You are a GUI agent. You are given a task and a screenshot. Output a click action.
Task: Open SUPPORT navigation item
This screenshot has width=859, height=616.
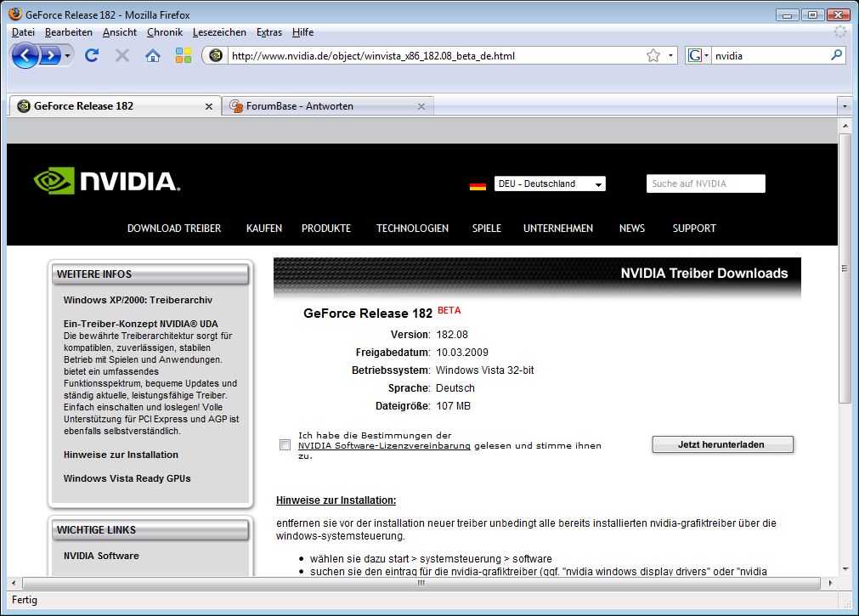click(x=694, y=228)
